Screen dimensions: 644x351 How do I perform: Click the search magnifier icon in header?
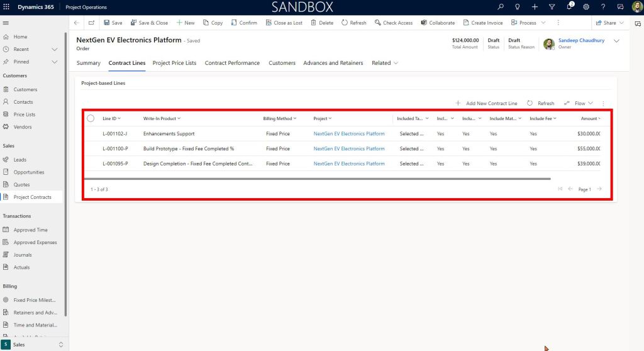pyautogui.click(x=501, y=7)
